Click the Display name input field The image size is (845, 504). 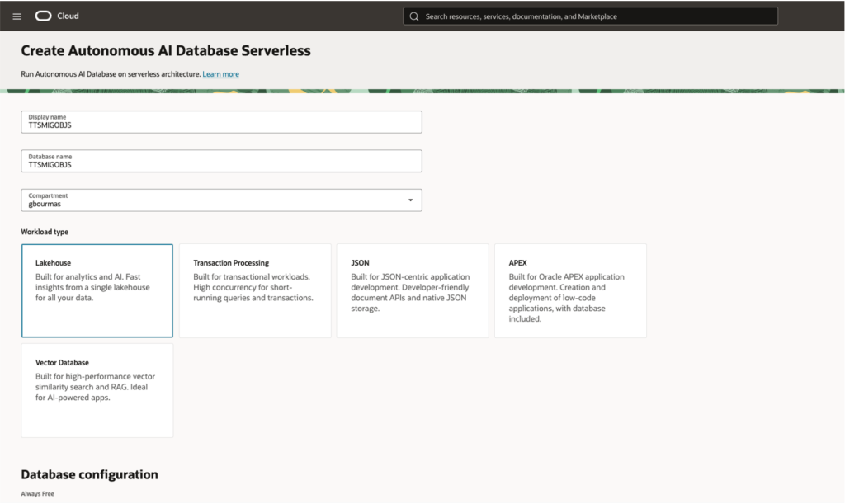coord(221,122)
